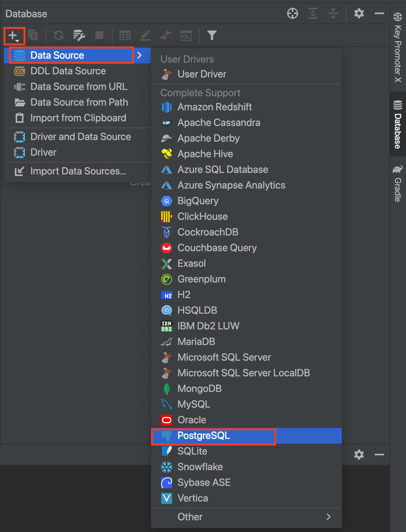Choose DDL Data Source
The width and height of the screenshot is (406, 532).
click(x=77, y=71)
